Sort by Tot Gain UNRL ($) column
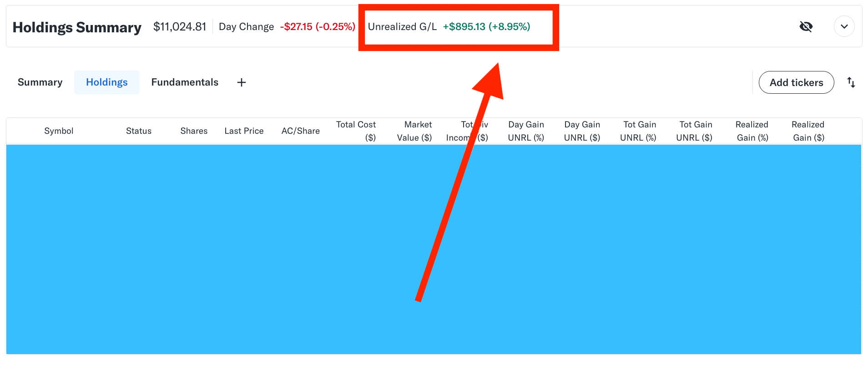Screen dimensions: 868x365 695,131
